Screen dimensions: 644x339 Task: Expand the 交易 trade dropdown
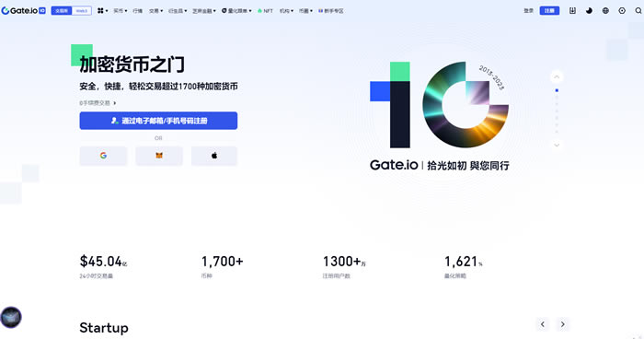tap(155, 11)
